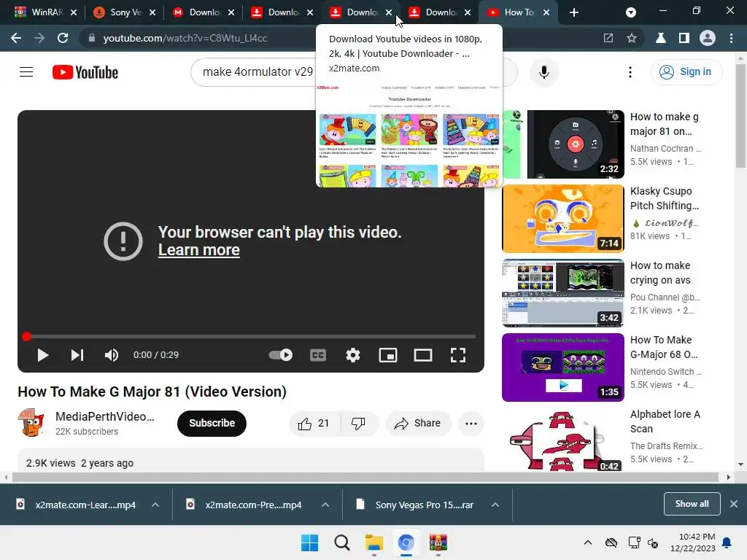Image resolution: width=747 pixels, height=560 pixels.
Task: Show all downloads
Action: (x=692, y=504)
